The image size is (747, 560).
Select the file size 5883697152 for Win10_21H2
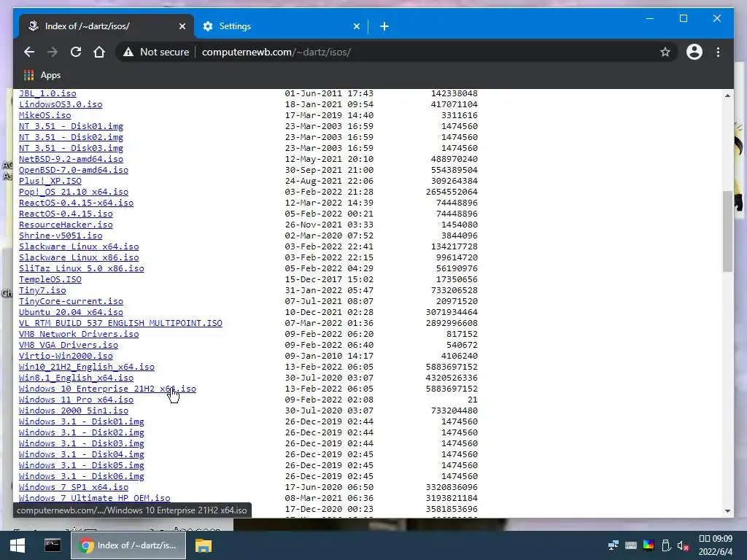pyautogui.click(x=452, y=367)
